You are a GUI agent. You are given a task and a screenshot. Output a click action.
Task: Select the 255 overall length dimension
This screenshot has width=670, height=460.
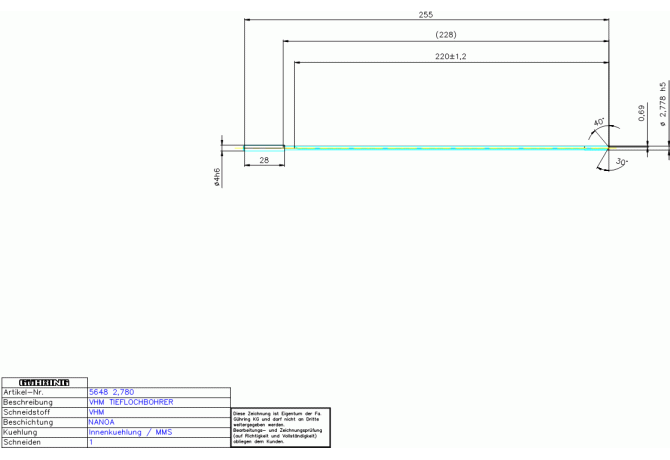426,15
